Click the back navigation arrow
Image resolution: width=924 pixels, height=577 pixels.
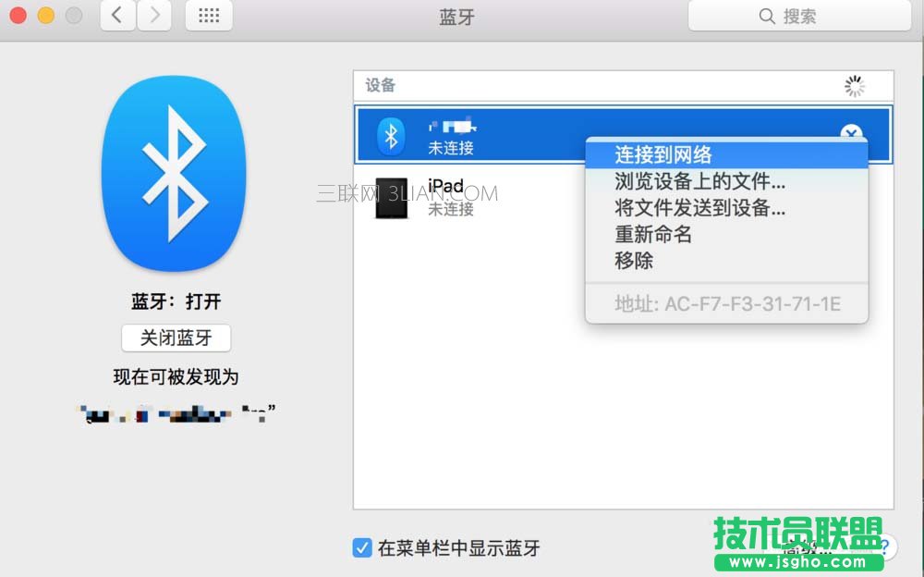pyautogui.click(x=116, y=15)
